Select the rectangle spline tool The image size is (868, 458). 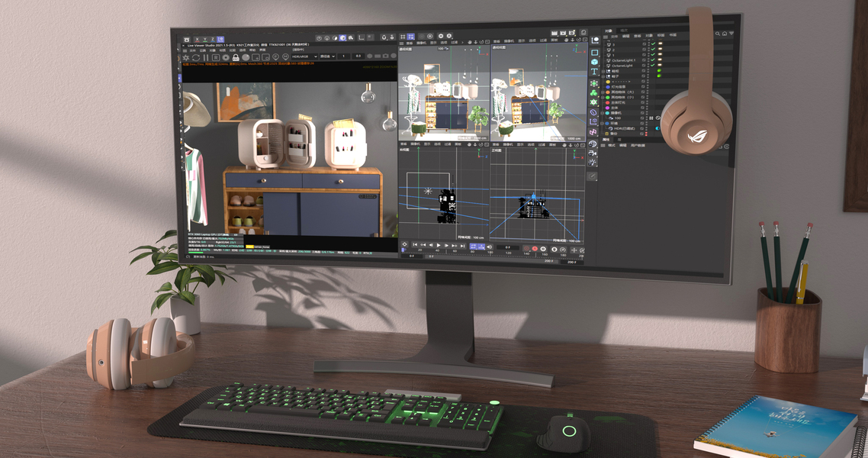click(x=594, y=53)
